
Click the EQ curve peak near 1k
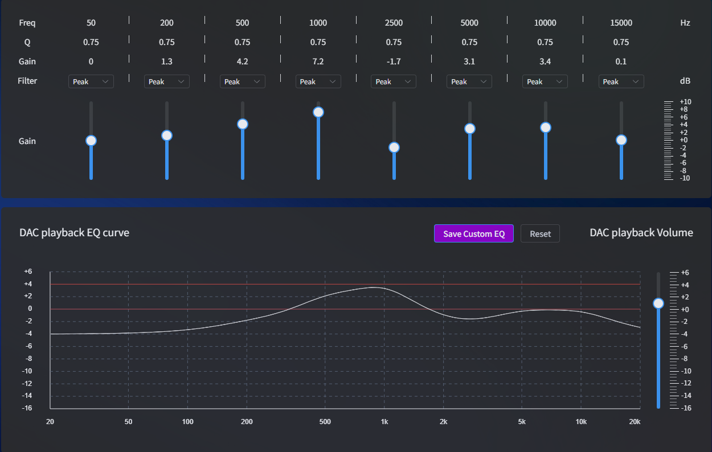click(374, 287)
